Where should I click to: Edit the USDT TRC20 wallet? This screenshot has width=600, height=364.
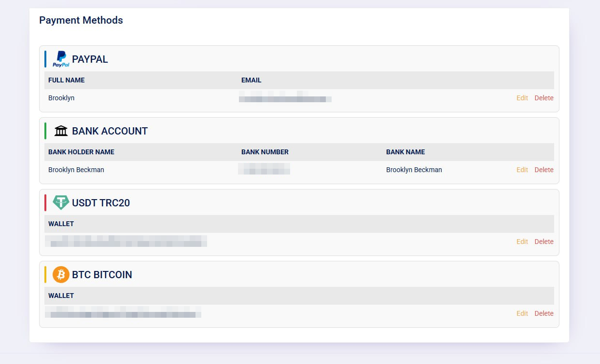pos(522,242)
